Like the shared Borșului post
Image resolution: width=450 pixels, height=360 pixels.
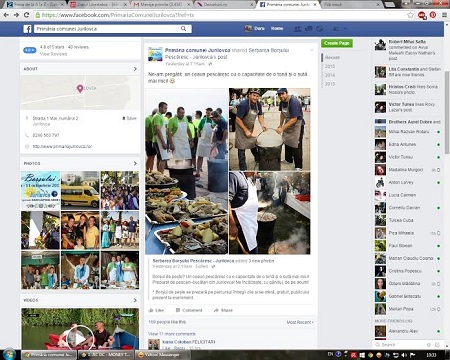[156, 310]
